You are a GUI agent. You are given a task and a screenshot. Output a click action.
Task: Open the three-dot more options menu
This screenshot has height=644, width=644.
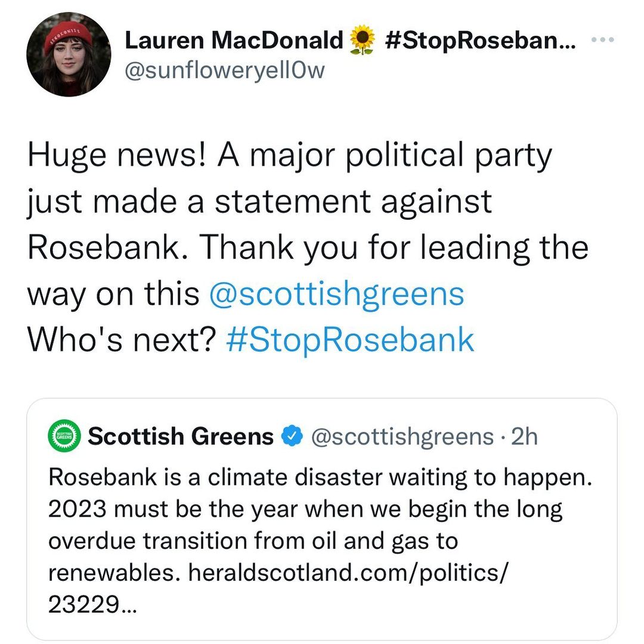tap(602, 40)
